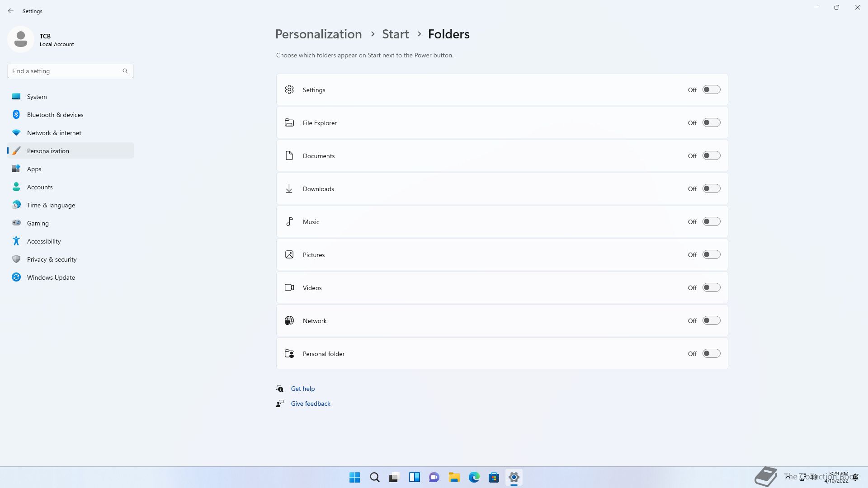868x488 pixels.
Task: Toggle the Personal folder switch
Action: 711,353
